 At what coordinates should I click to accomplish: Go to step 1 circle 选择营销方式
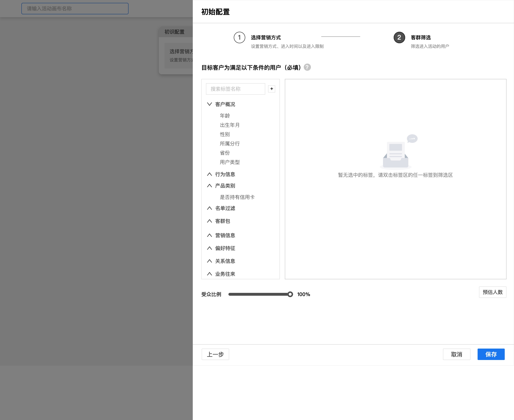pyautogui.click(x=239, y=37)
